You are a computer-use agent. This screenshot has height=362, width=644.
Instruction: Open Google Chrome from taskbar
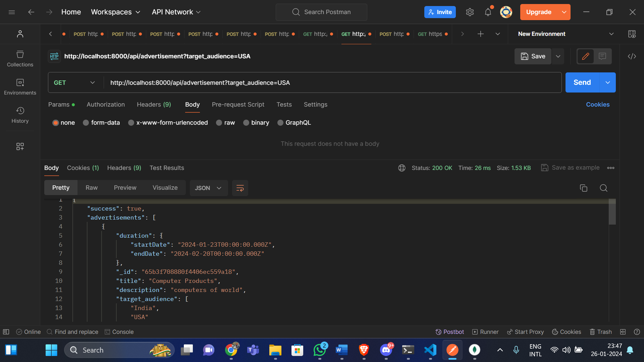click(231, 350)
